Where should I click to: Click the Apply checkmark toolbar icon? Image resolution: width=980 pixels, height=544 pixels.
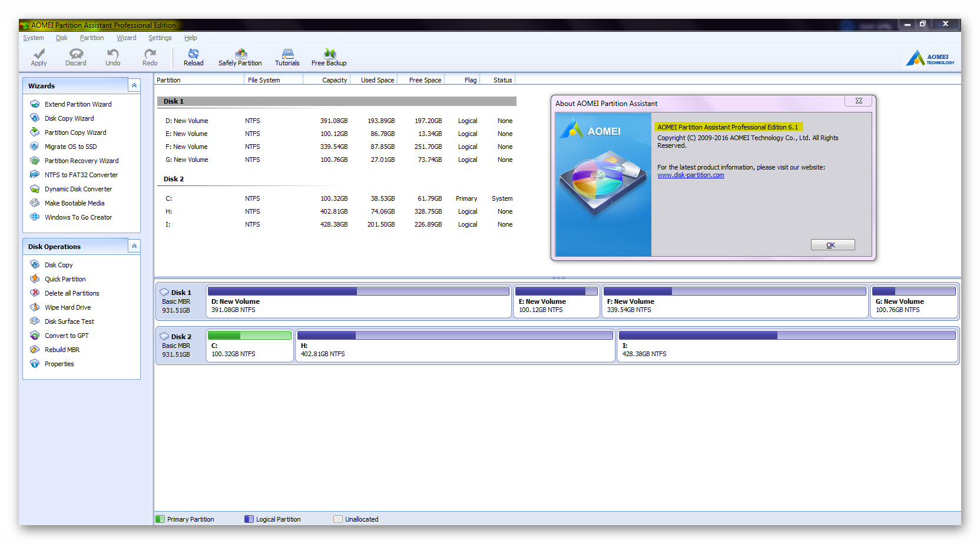pos(39,57)
